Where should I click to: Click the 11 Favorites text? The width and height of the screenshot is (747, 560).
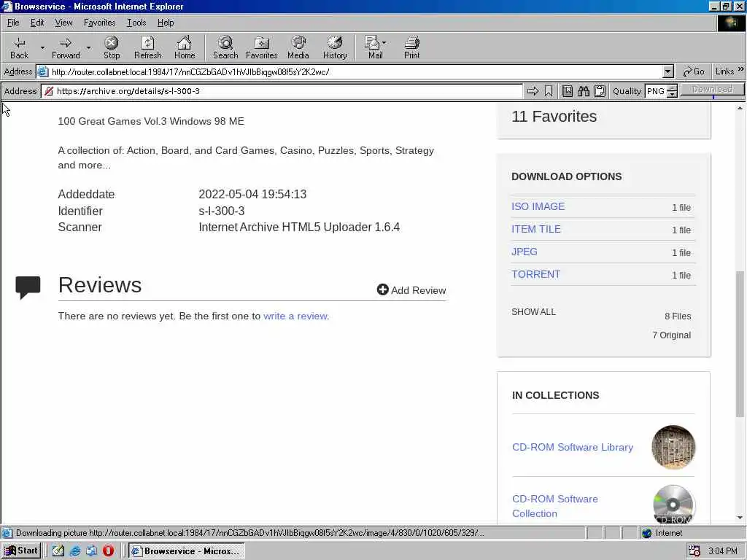point(554,116)
